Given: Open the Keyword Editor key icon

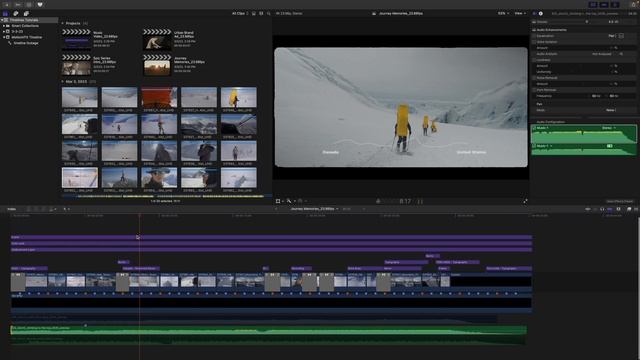Looking at the screenshot, I should click(x=18, y=4).
